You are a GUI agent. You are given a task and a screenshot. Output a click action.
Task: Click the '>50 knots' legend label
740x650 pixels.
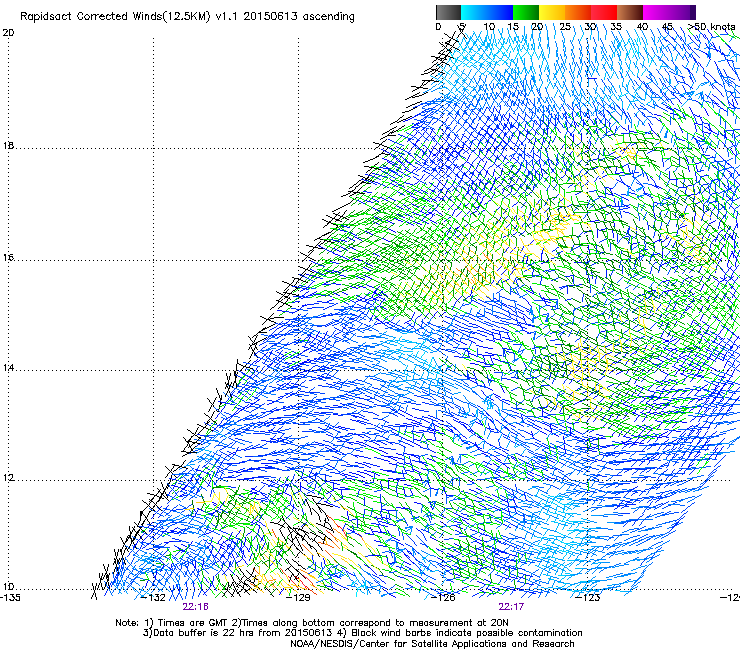click(x=711, y=27)
